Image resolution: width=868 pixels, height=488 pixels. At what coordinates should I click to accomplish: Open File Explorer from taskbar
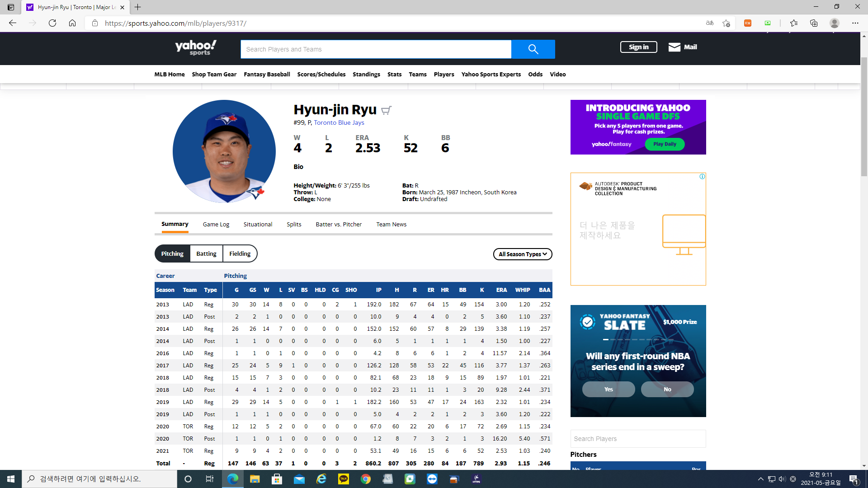point(255,479)
